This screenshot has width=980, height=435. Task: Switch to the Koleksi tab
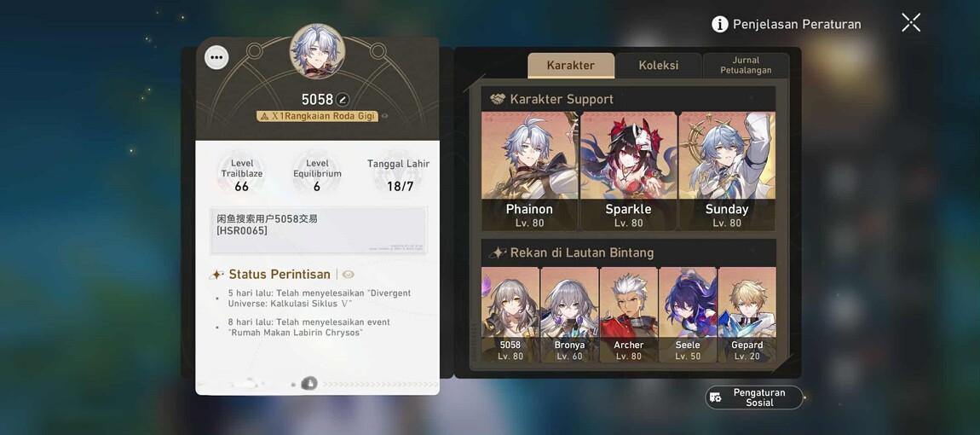(658, 65)
